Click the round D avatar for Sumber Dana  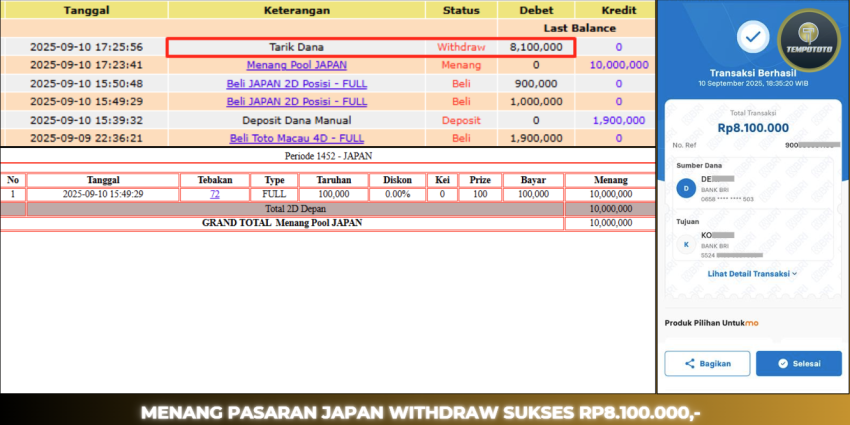click(686, 188)
